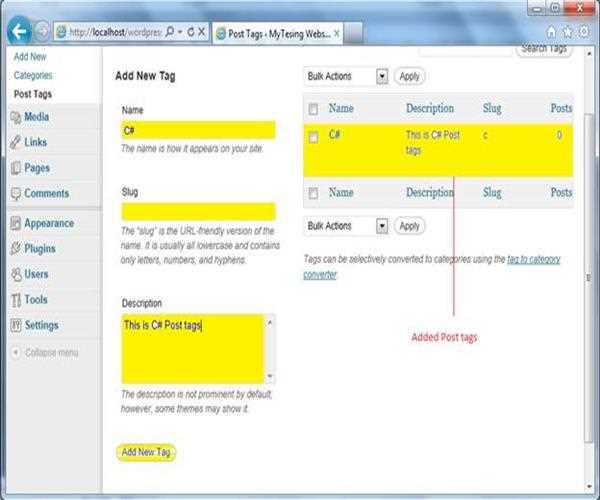The height and width of the screenshot is (500, 600).
Task: Toggle select-all checkbox in table footer
Action: coord(314,193)
